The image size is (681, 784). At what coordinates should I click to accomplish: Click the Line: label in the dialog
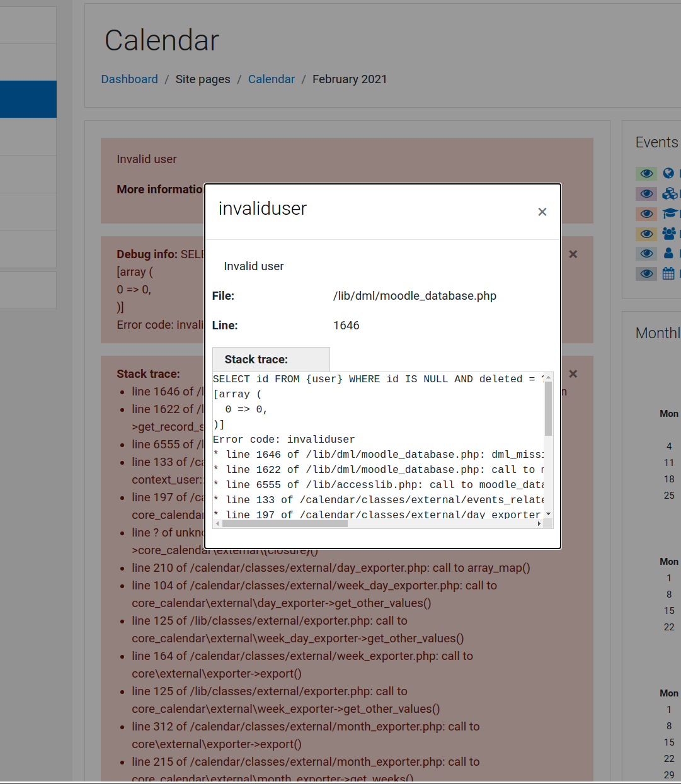coord(225,326)
